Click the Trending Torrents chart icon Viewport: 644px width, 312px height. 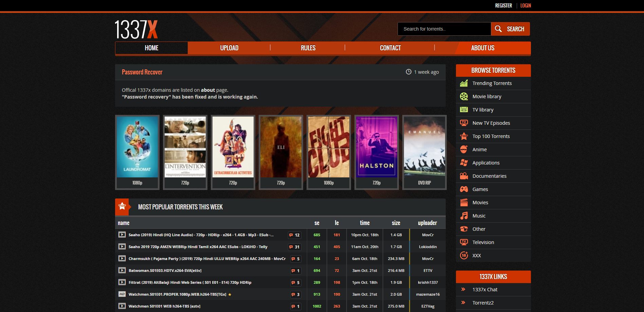click(464, 83)
